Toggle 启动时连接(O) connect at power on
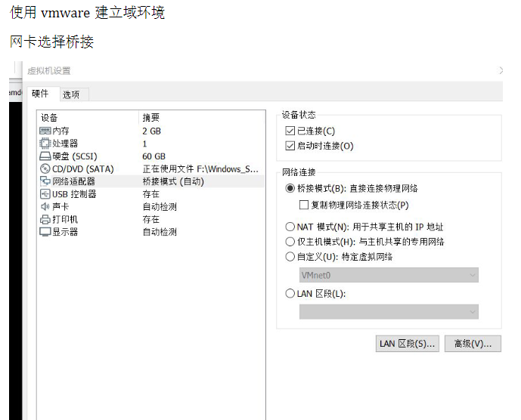Viewport: 521px width, 420px height. click(290, 146)
